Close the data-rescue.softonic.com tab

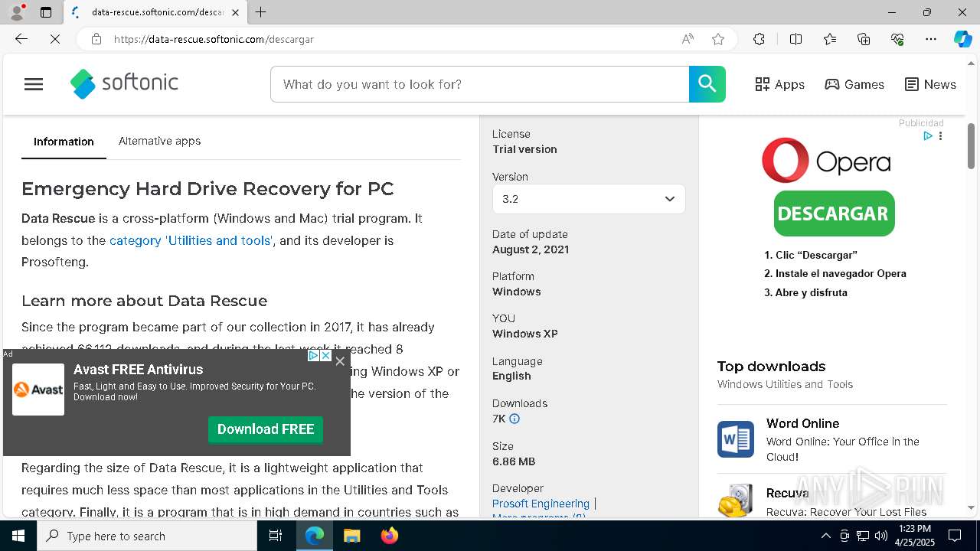click(x=235, y=12)
